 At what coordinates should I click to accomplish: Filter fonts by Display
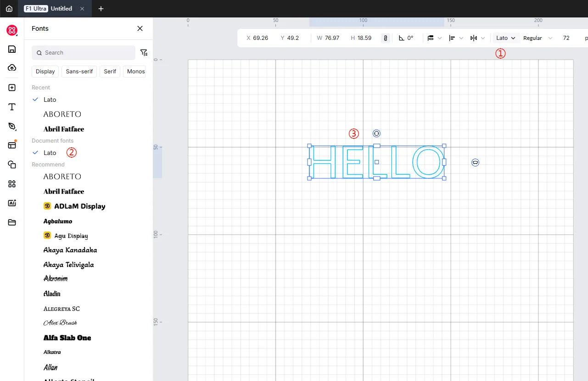(x=45, y=72)
